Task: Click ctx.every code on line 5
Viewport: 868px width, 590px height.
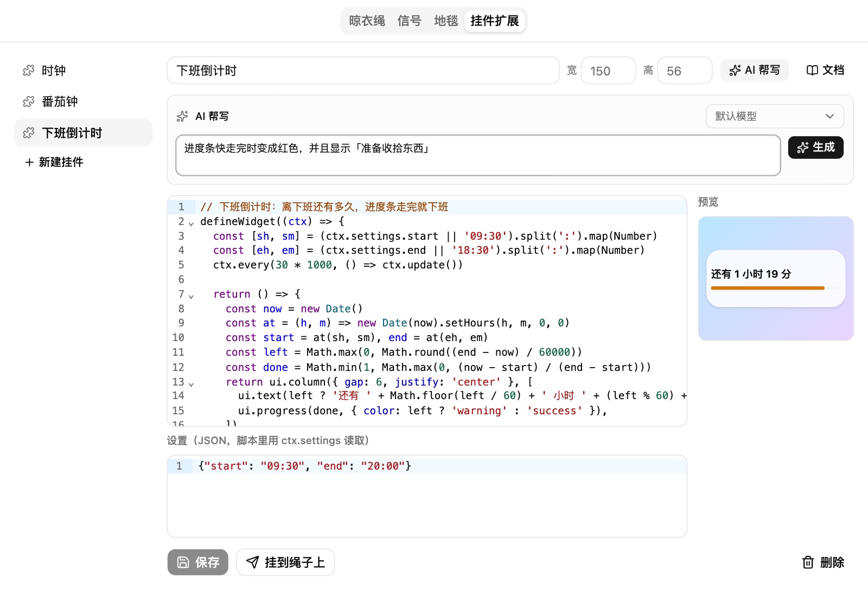Action: pos(338,265)
